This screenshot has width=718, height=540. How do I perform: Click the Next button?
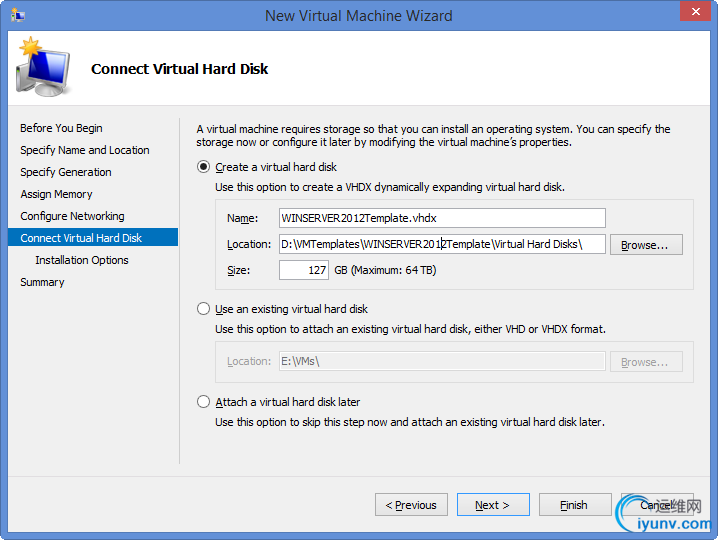pos(493,505)
